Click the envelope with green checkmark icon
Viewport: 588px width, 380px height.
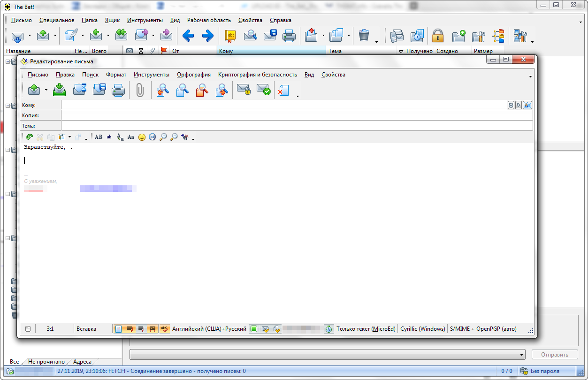point(263,90)
